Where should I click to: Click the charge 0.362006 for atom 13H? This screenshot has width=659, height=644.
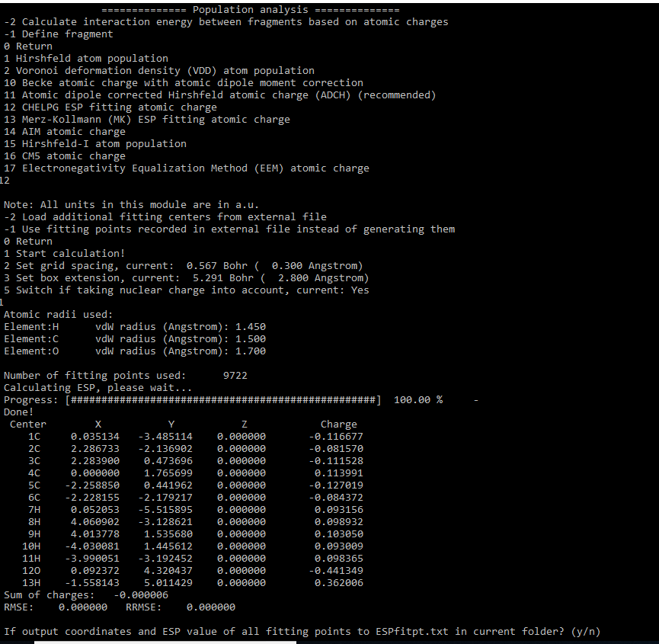pos(339,582)
